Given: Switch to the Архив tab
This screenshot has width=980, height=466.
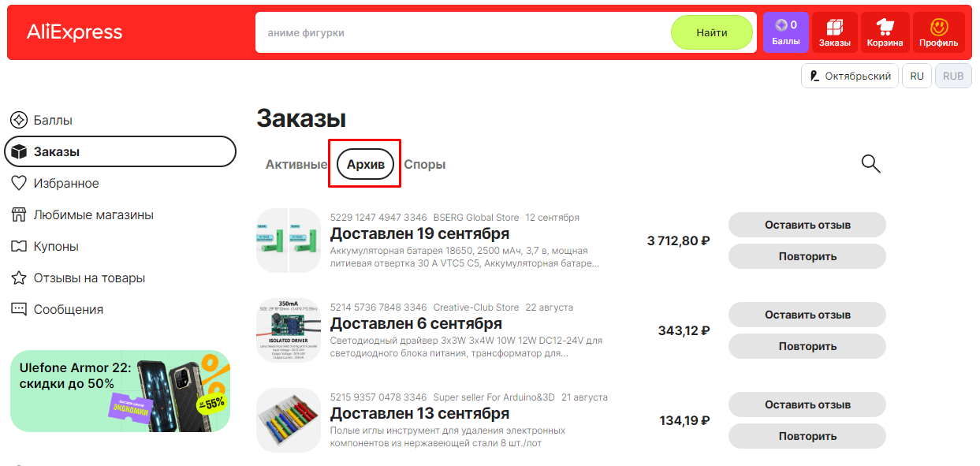Looking at the screenshot, I should click(365, 165).
